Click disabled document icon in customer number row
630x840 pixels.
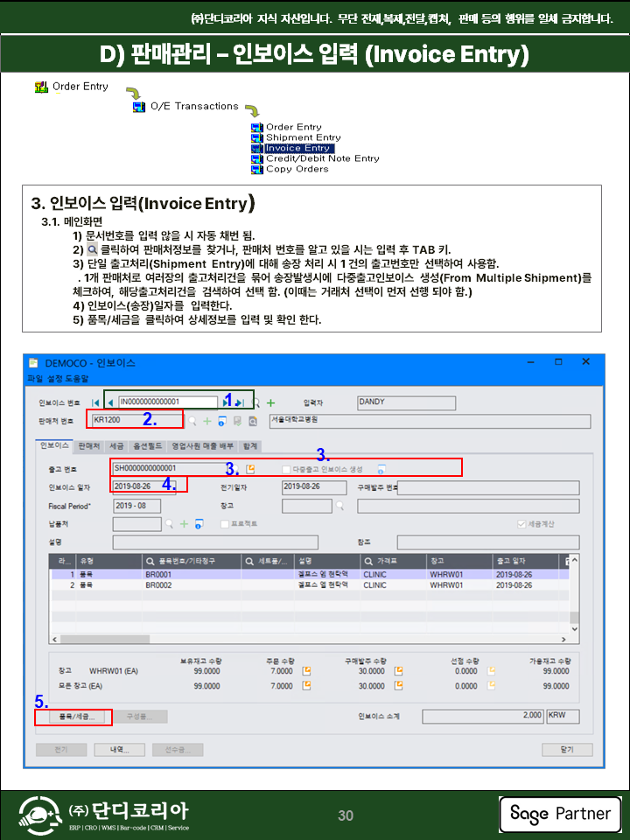click(x=237, y=421)
